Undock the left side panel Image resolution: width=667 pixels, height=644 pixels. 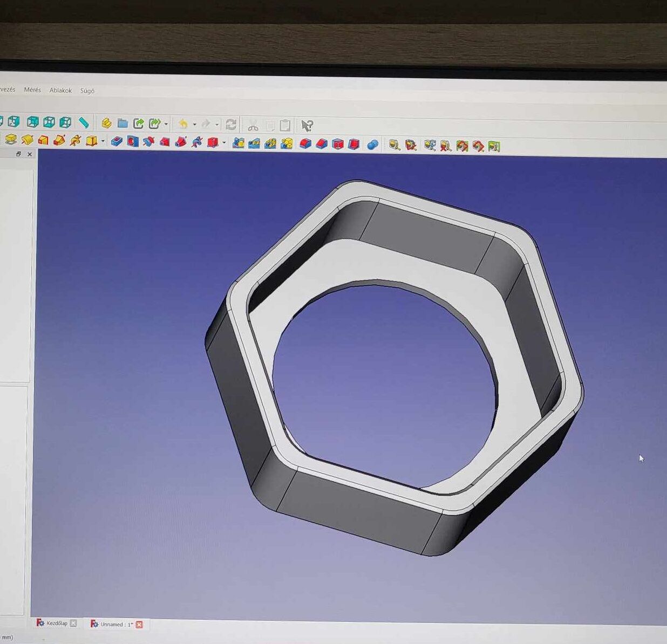(19, 154)
